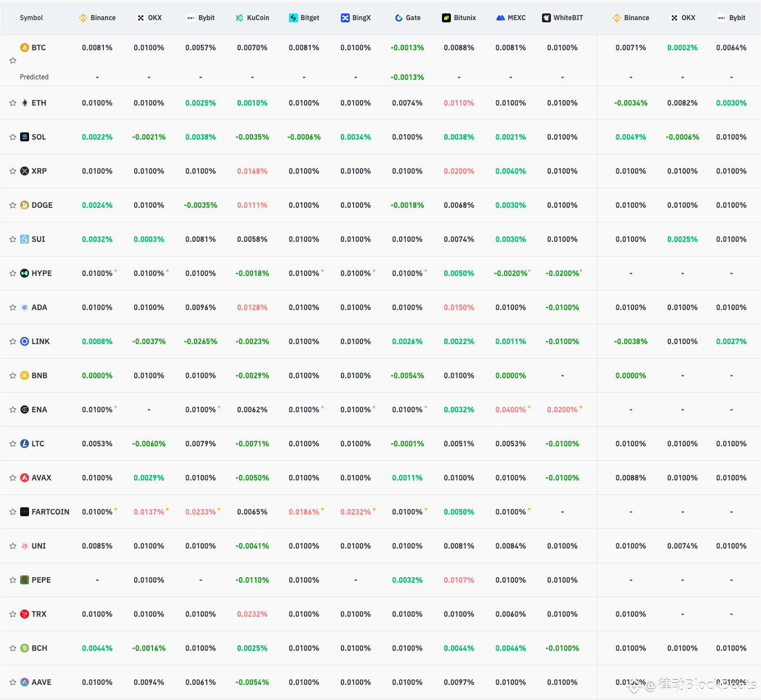The width and height of the screenshot is (761, 700).
Task: Open the LTC symbol link
Action: tap(38, 444)
